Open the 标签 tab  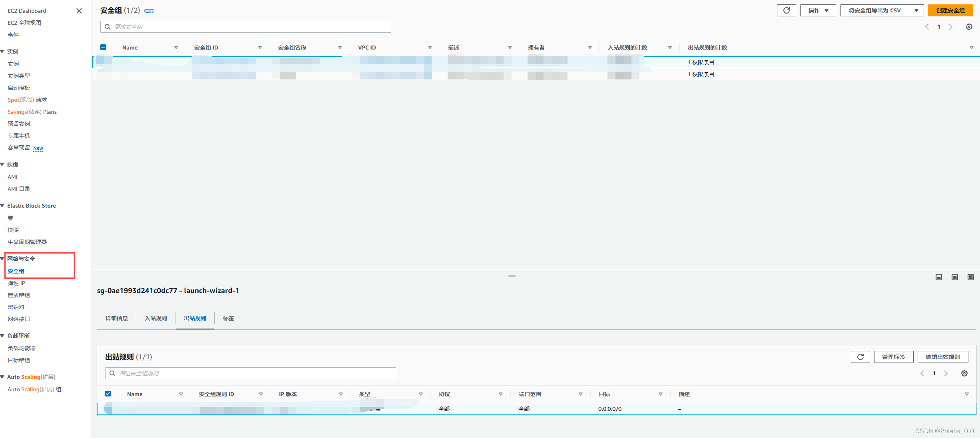[228, 318]
